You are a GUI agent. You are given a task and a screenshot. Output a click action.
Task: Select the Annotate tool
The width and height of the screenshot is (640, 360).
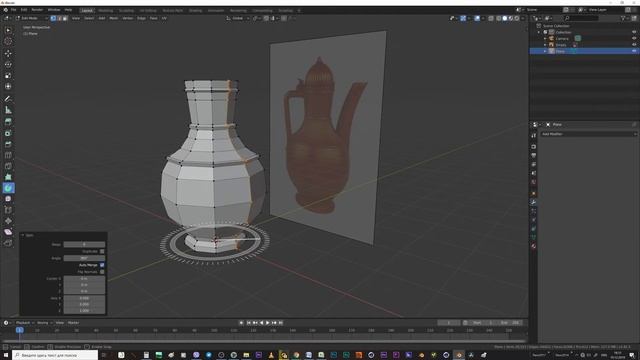click(8, 99)
